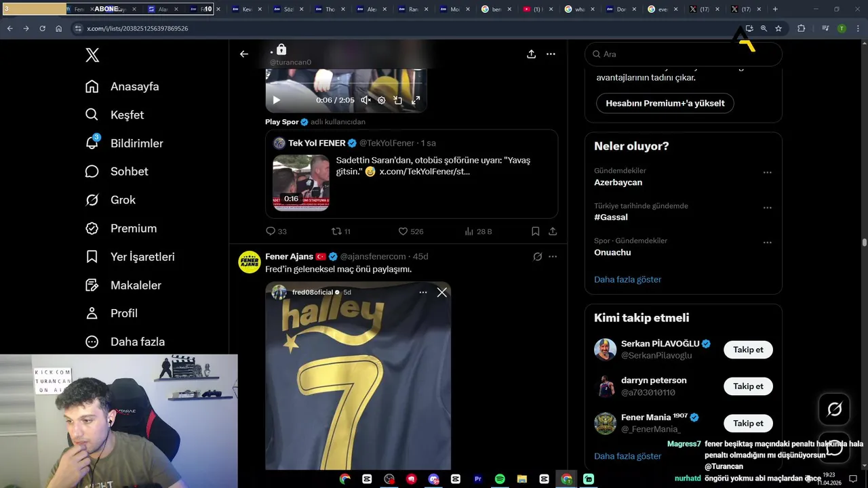Open Azerbaycan trend options menu
This screenshot has width=868, height=488.
click(768, 173)
